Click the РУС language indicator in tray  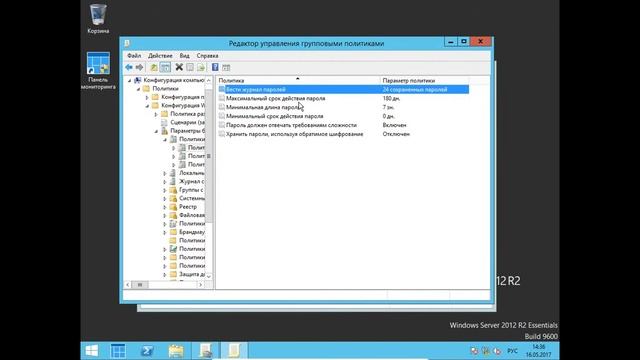click(x=512, y=351)
